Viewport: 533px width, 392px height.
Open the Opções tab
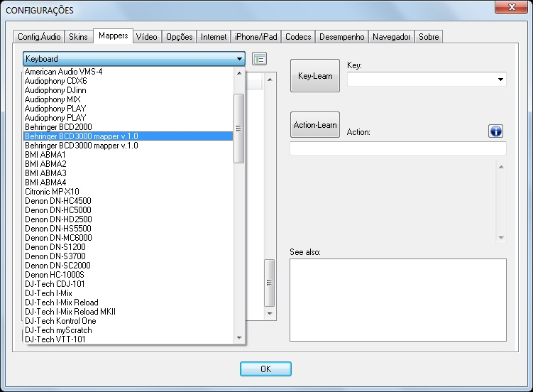point(179,37)
